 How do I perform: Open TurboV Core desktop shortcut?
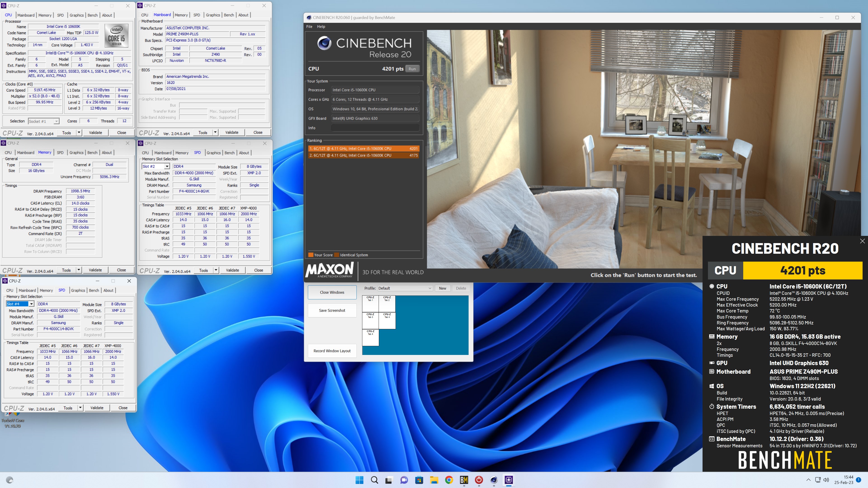coord(12,420)
